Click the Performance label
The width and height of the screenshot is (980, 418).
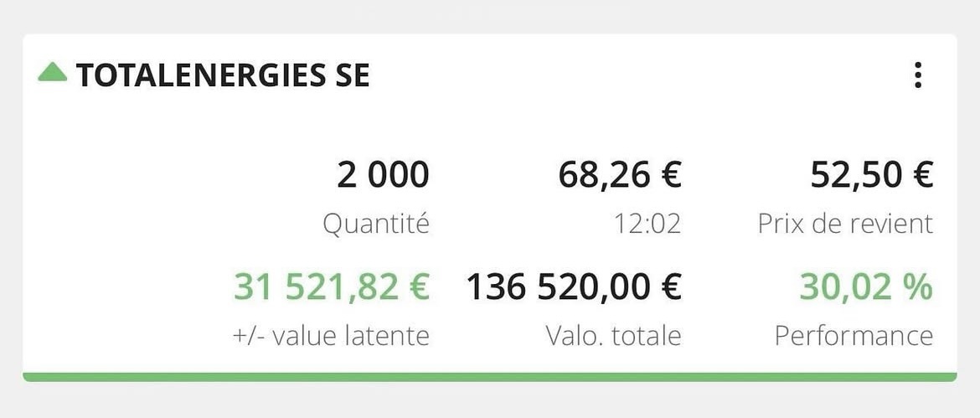click(x=854, y=336)
